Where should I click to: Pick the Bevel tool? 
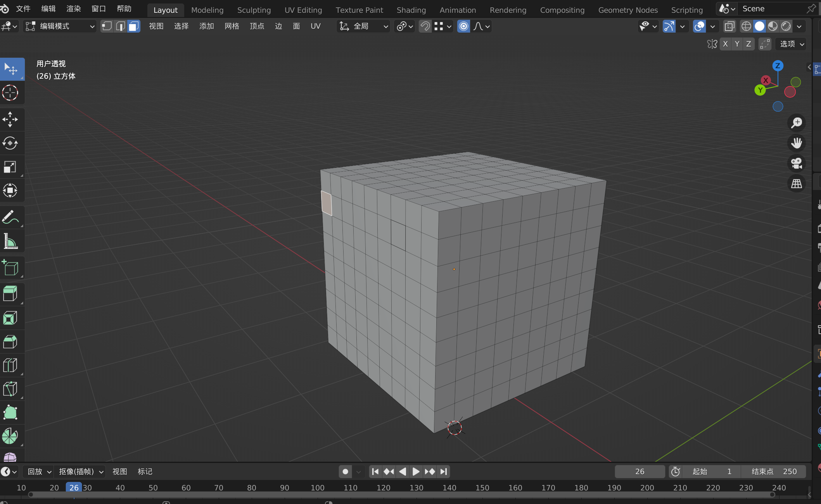pos(10,342)
